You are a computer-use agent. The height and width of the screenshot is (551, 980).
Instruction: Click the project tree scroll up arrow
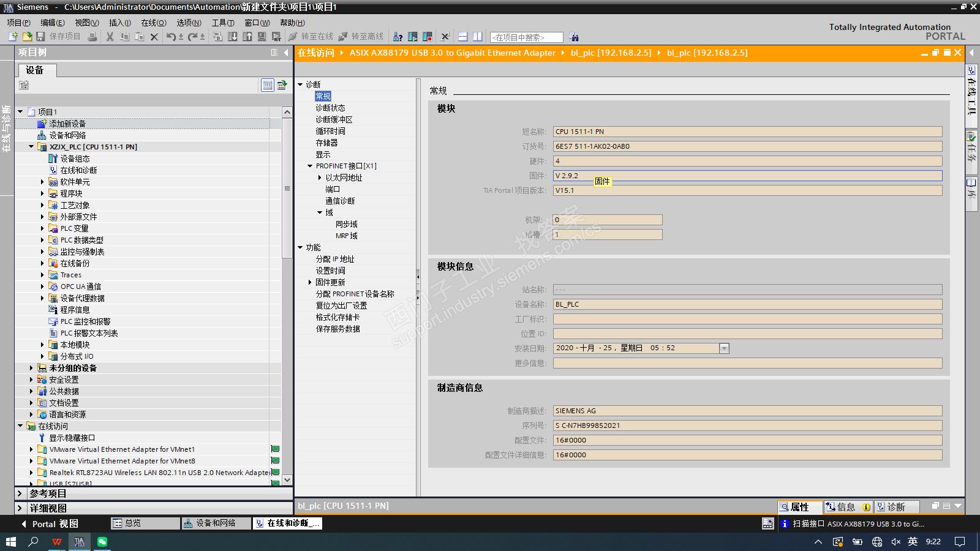[287, 112]
